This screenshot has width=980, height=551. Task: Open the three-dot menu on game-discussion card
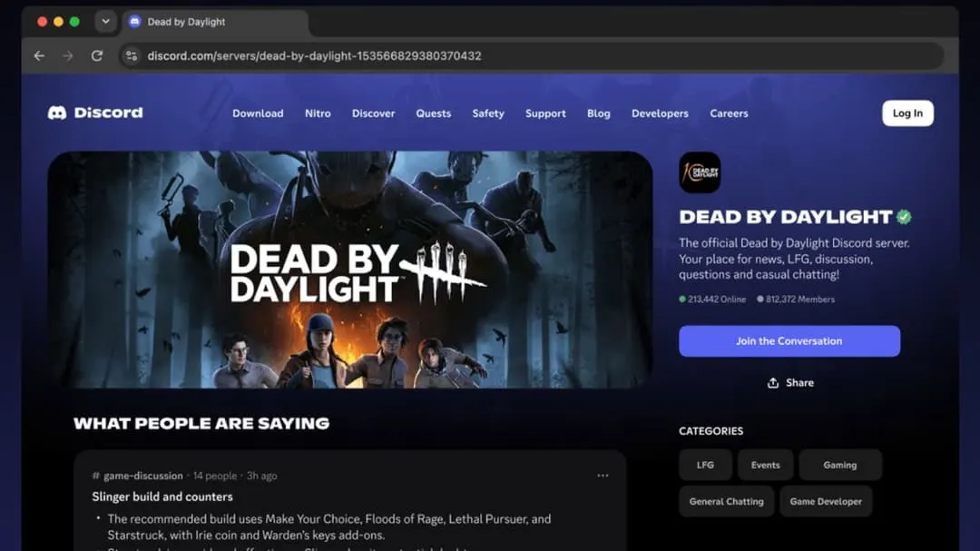[x=603, y=476]
